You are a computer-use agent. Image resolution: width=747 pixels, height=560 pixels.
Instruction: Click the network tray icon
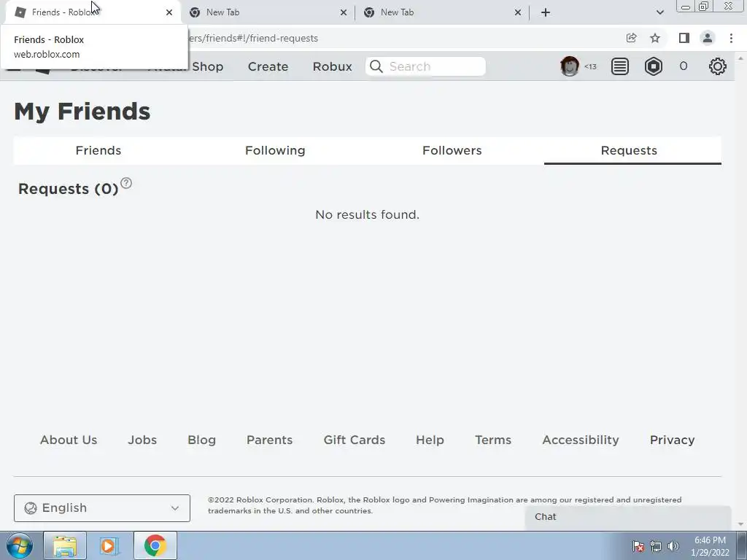[x=656, y=546]
